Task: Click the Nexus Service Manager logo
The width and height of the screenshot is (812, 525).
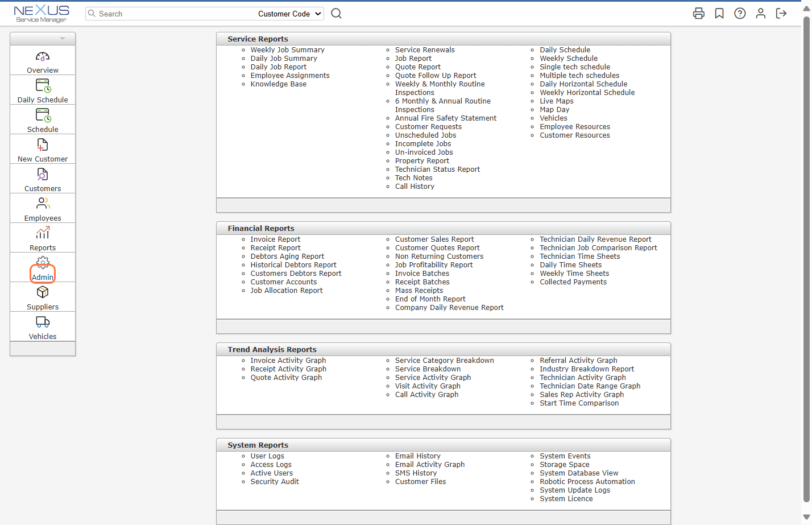Action: (x=42, y=14)
